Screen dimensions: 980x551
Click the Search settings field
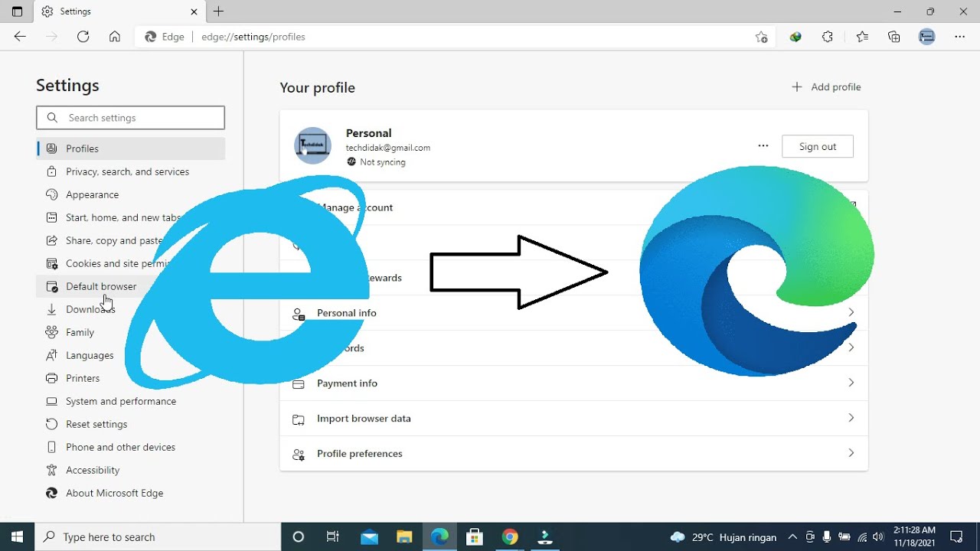click(130, 118)
